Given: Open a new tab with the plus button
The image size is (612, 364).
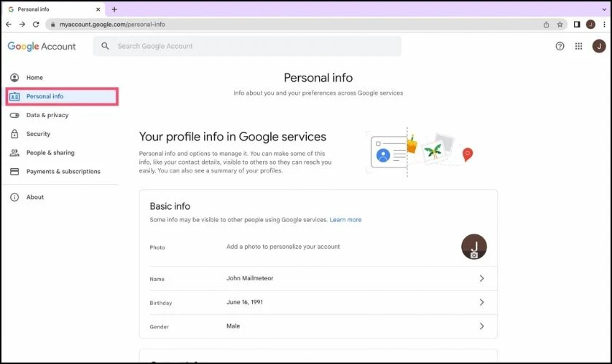Looking at the screenshot, I should click(114, 9).
